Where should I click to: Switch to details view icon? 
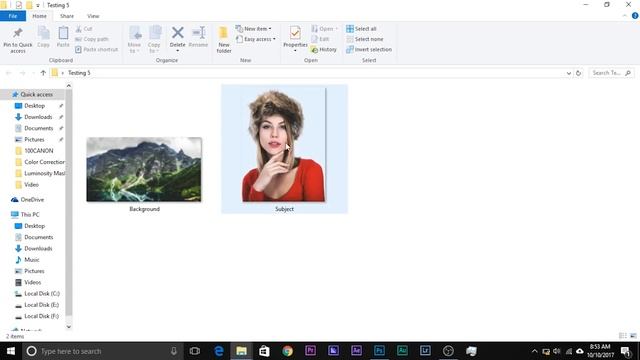click(623, 336)
